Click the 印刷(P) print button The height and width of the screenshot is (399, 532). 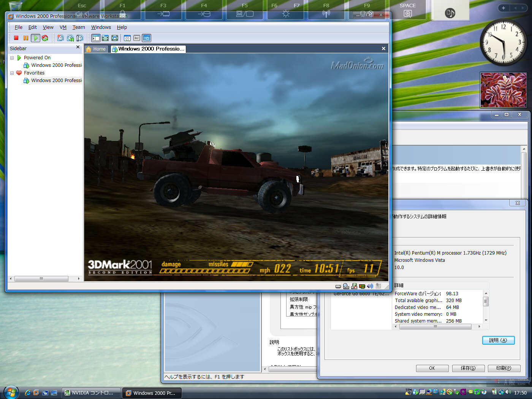504,368
